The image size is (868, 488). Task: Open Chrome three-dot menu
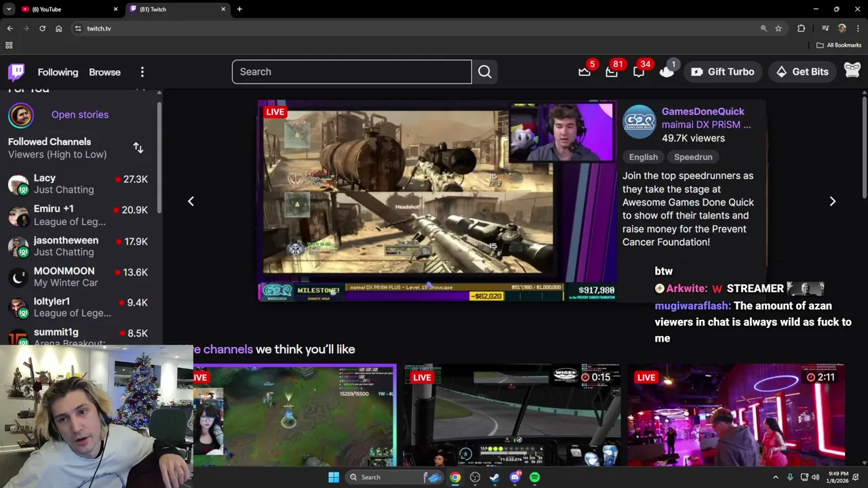[x=858, y=28]
